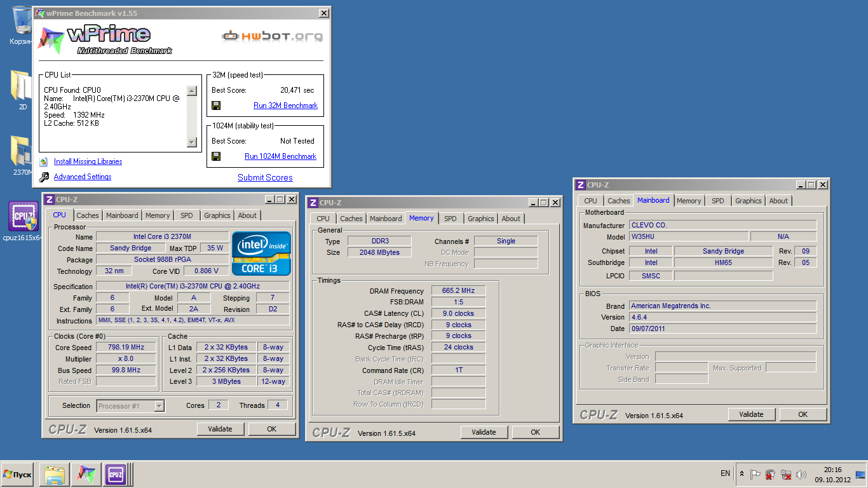The height and width of the screenshot is (488, 868).
Task: Click the save icon beside Run 1024M Benchmark
Action: 216,156
